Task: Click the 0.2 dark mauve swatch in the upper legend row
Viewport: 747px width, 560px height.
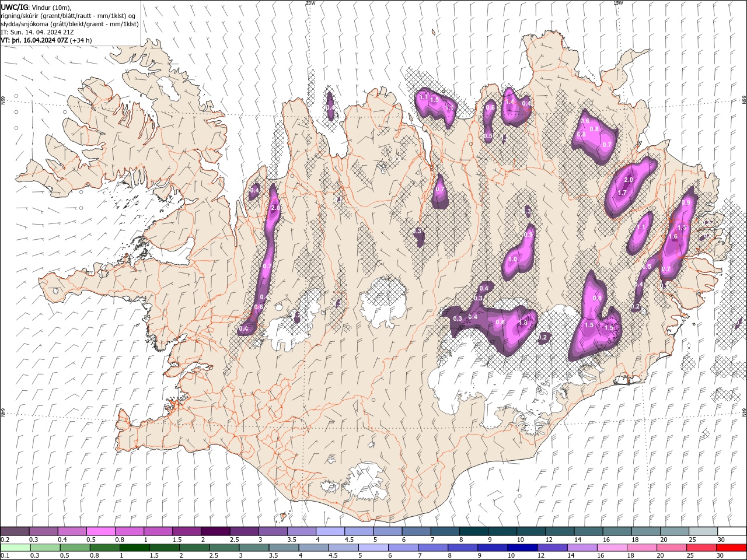Action: pyautogui.click(x=15, y=531)
